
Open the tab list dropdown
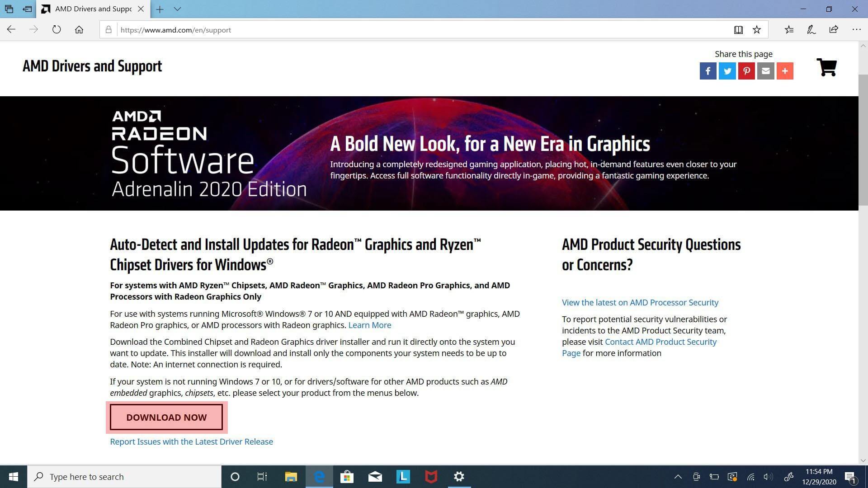coord(177,9)
